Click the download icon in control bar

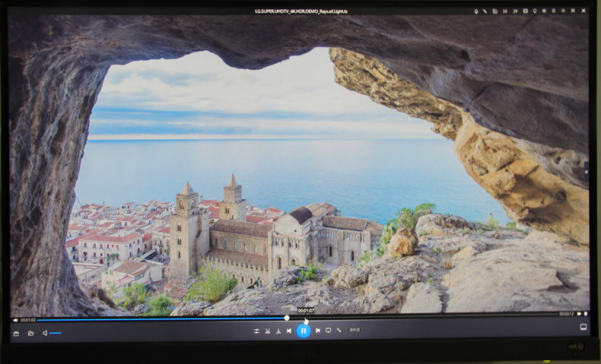click(x=278, y=331)
